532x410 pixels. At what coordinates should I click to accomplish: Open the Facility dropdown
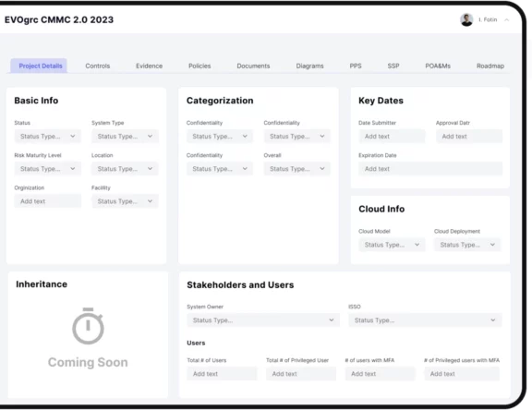tap(125, 201)
